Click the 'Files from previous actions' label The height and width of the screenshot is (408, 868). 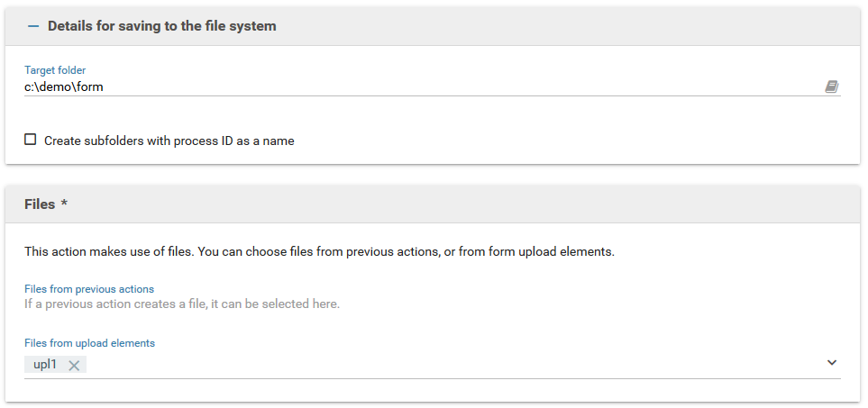tap(89, 288)
